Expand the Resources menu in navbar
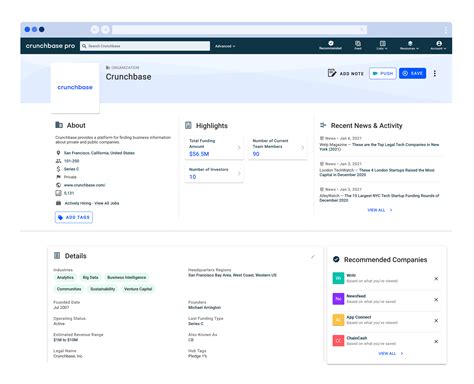Screen dimensions: 474x384 click(x=410, y=45)
